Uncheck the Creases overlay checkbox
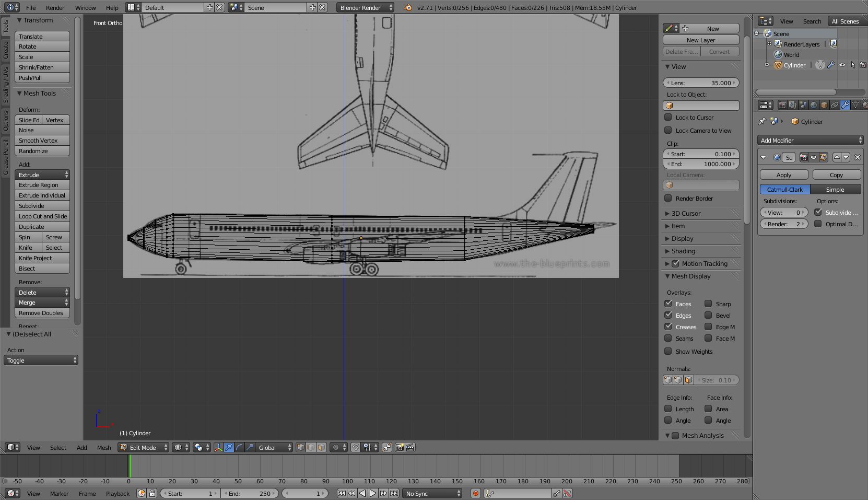 668,327
